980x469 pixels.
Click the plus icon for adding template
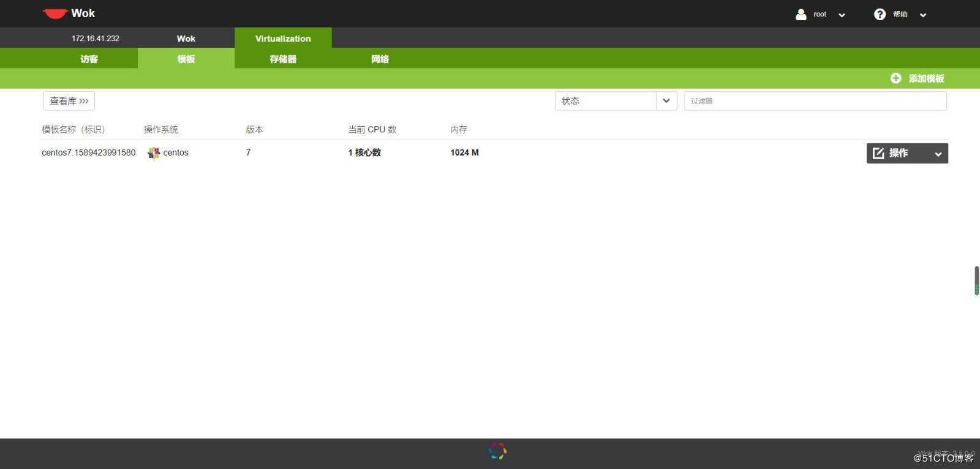[x=895, y=78]
